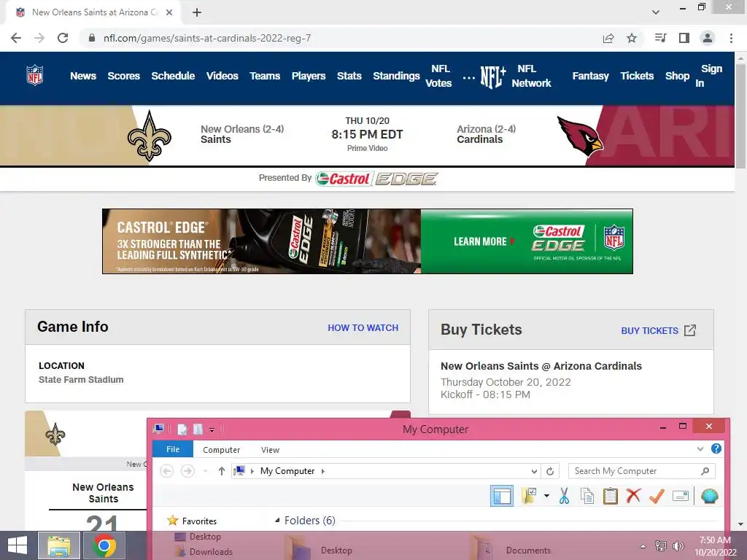Select Favorites in navigation pane

[x=199, y=521]
